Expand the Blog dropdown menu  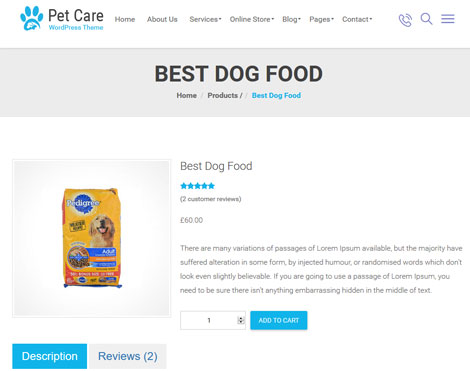click(291, 19)
